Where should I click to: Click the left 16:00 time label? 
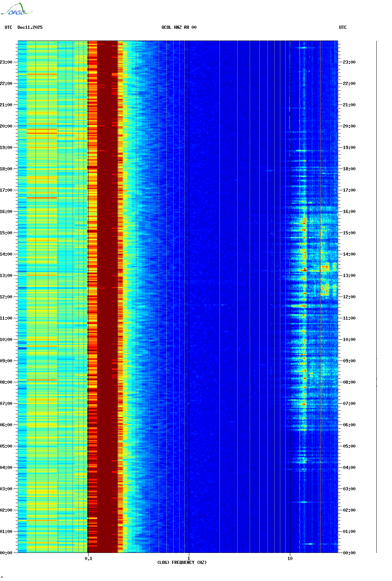6,212
